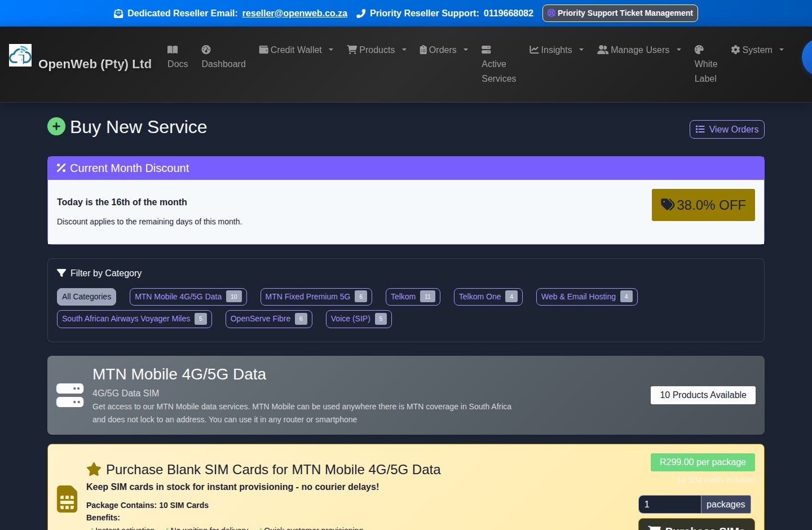Click the Orders clipboard icon
812x530 pixels.
point(423,50)
